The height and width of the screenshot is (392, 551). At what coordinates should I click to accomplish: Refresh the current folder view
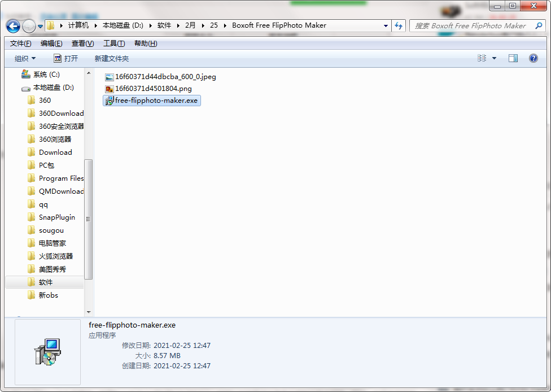pos(399,25)
